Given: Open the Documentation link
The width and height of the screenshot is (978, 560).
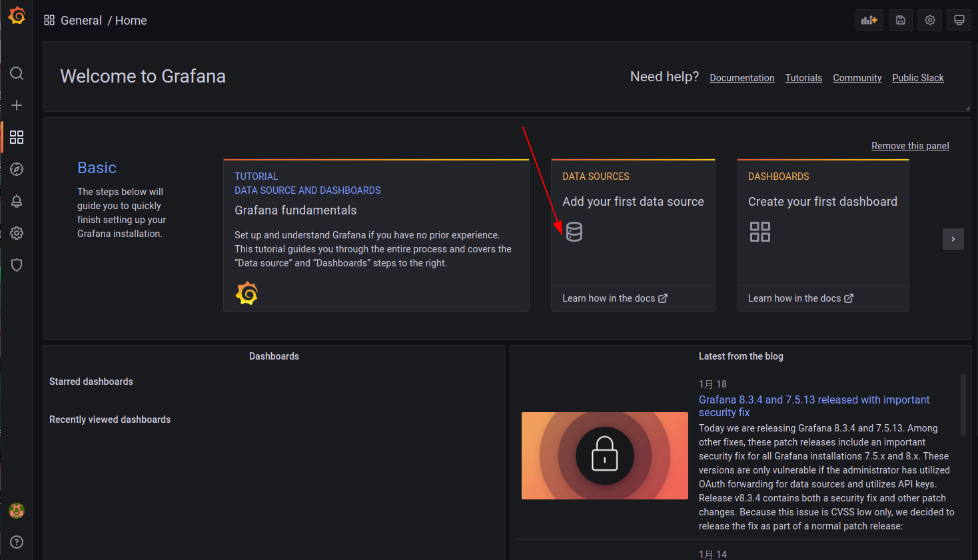Looking at the screenshot, I should [x=742, y=78].
